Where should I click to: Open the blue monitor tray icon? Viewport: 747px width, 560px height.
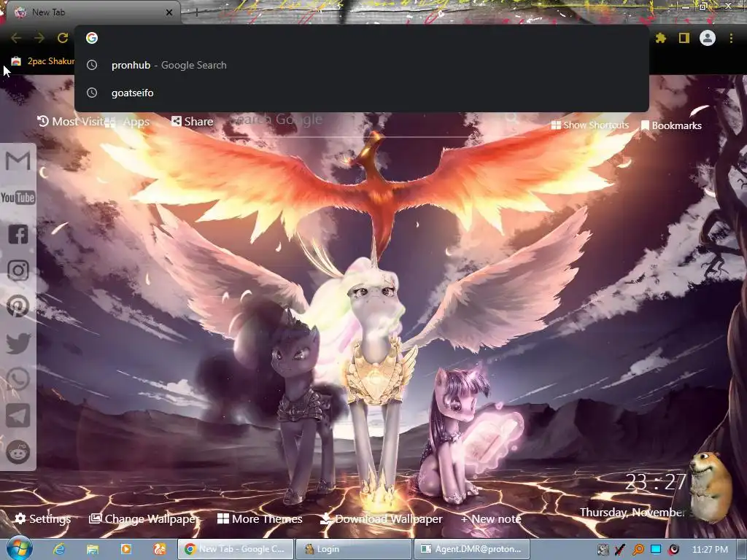(x=656, y=550)
